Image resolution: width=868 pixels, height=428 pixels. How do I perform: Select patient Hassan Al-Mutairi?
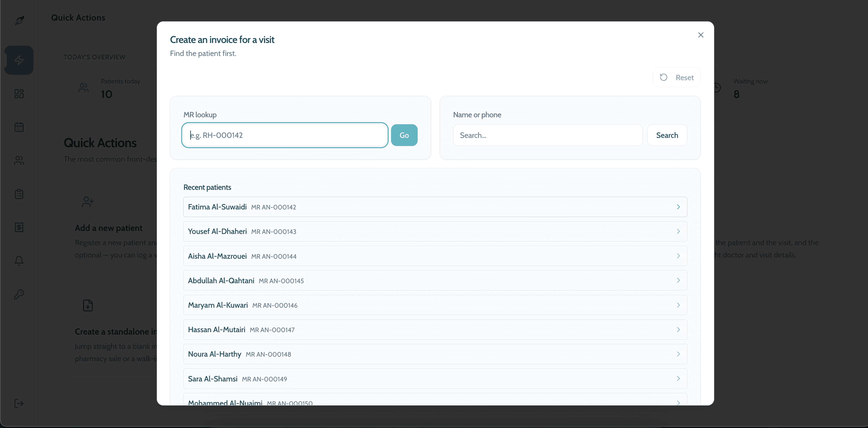[435, 330]
